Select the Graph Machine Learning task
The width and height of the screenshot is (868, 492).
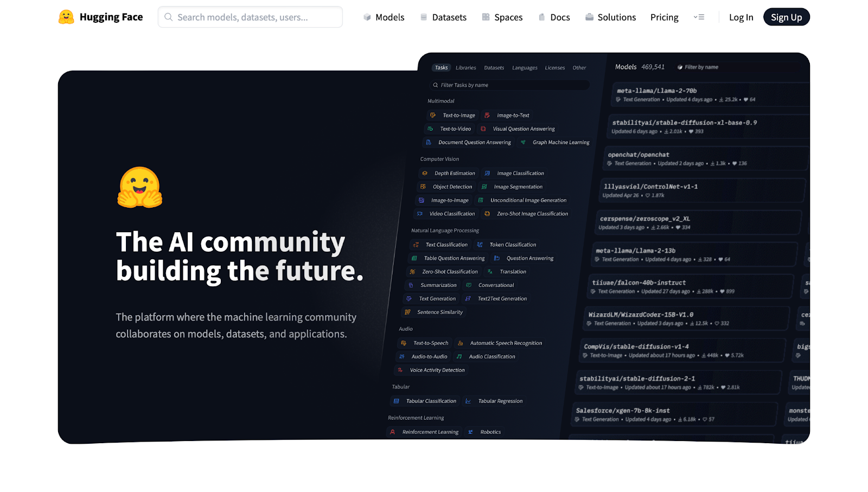[554, 142]
